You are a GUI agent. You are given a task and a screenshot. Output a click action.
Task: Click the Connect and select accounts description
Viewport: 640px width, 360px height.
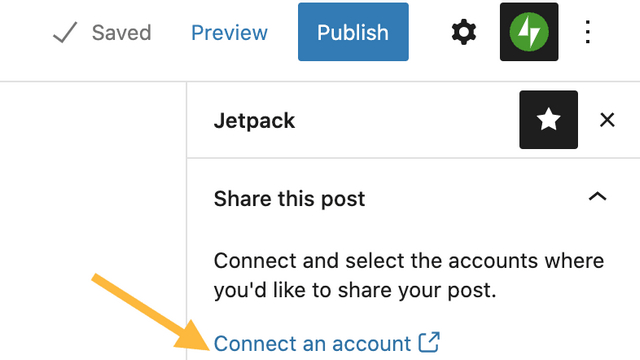tap(409, 276)
